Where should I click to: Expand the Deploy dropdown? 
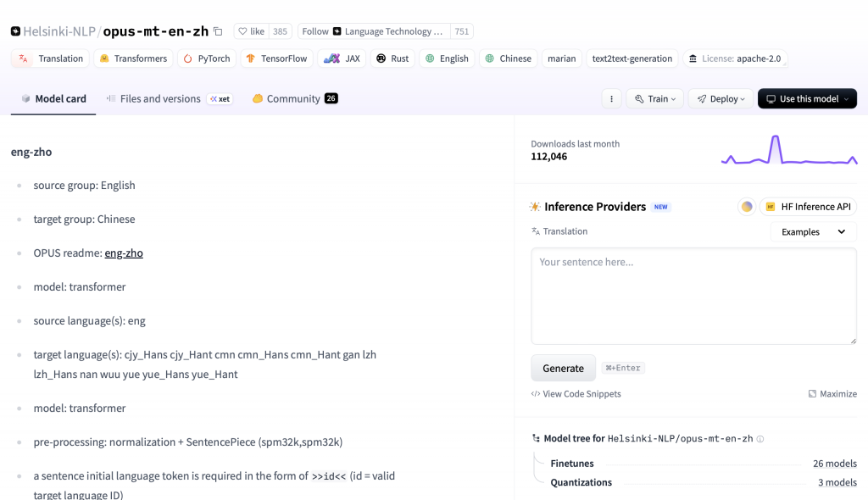coord(721,98)
